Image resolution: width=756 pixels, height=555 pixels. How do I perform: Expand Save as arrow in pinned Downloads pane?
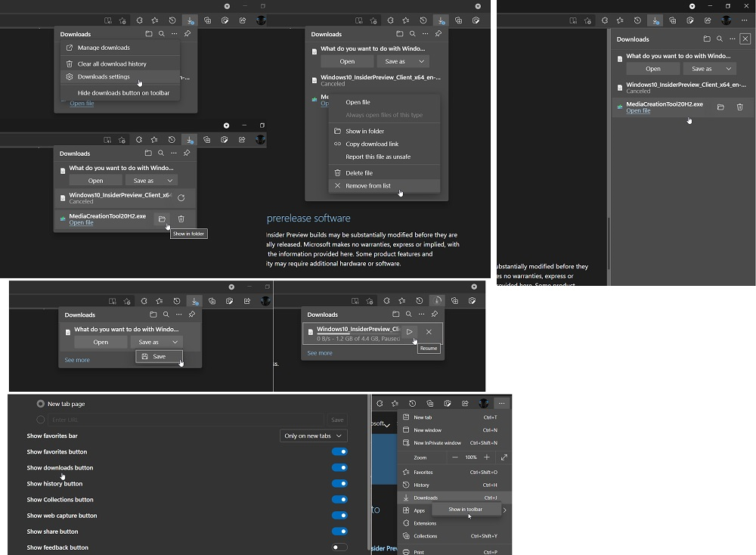coord(729,69)
